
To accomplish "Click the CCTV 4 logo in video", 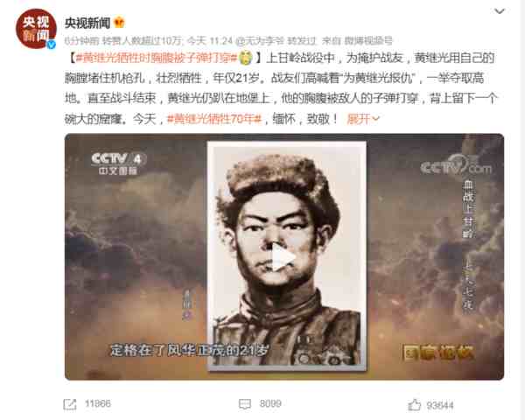I will click(118, 163).
